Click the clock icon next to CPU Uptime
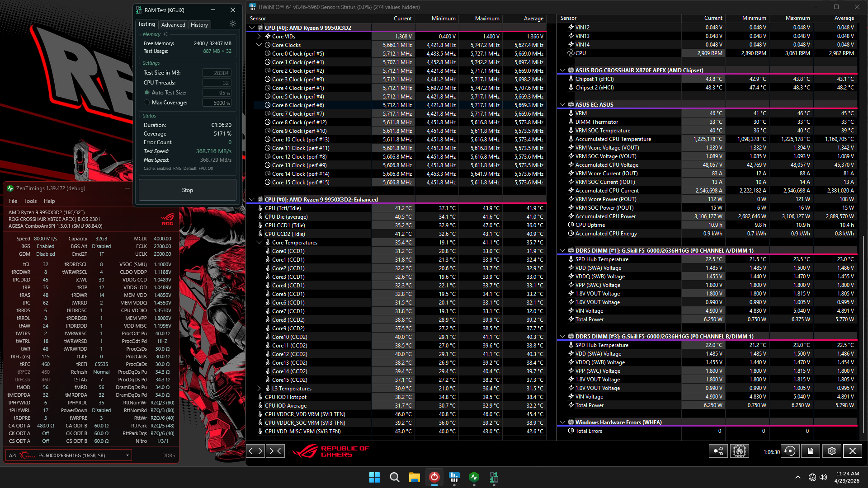This screenshot has width=868, height=488. pos(571,225)
